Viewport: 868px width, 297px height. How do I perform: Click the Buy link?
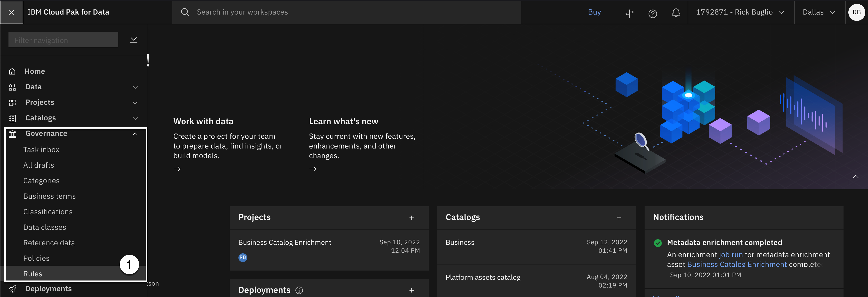pos(594,12)
